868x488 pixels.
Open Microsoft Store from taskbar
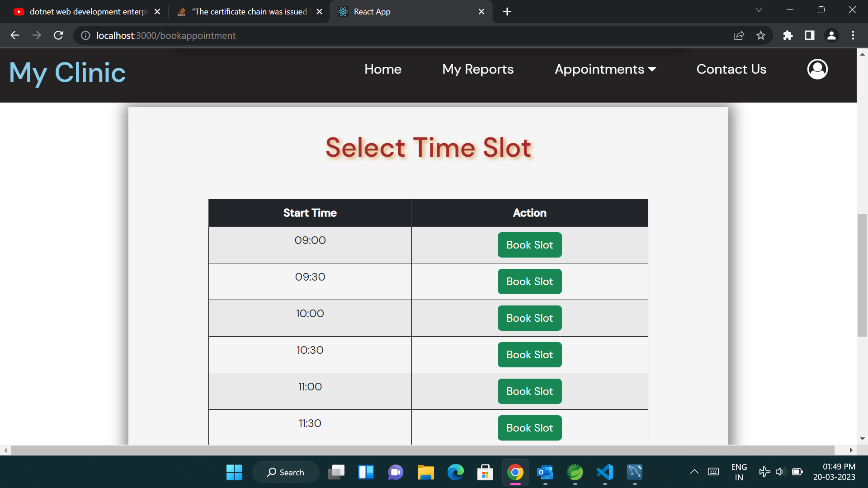point(485,472)
